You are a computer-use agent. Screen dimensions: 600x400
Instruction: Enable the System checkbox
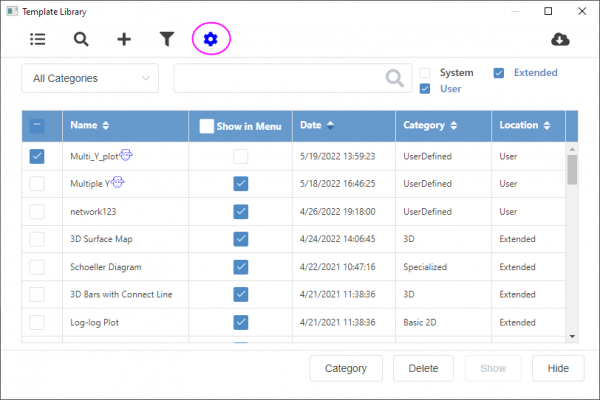click(425, 73)
